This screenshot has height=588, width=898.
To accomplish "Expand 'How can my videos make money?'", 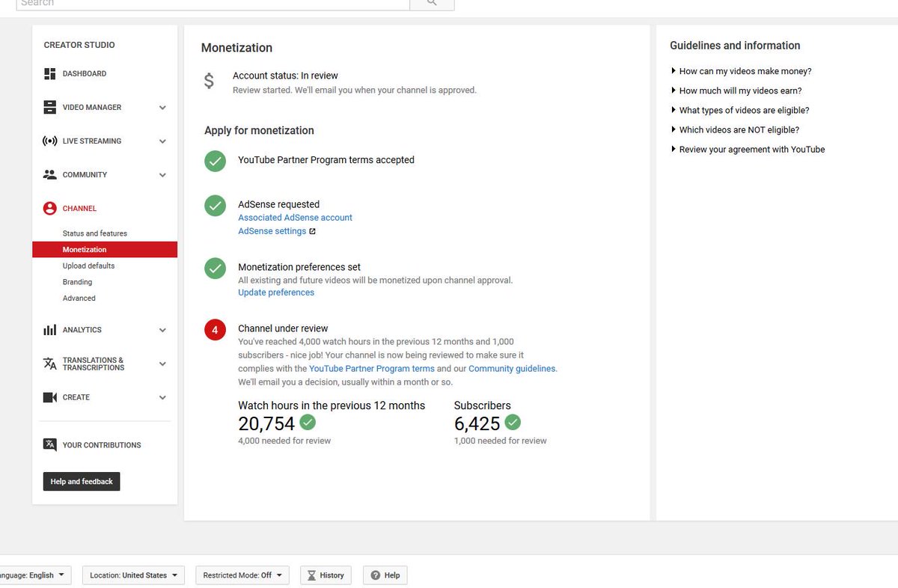I will point(741,71).
